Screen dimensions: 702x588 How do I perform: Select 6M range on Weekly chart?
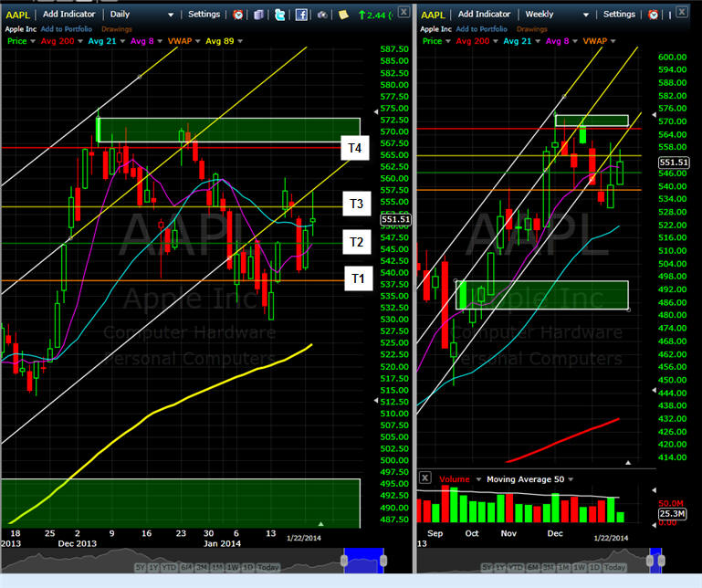click(533, 567)
